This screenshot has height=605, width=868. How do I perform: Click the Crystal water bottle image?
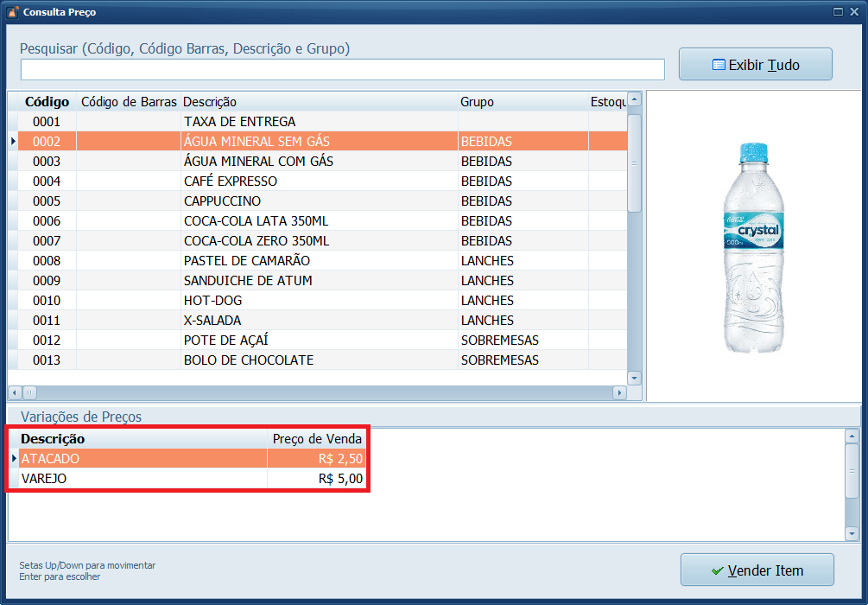click(x=752, y=247)
